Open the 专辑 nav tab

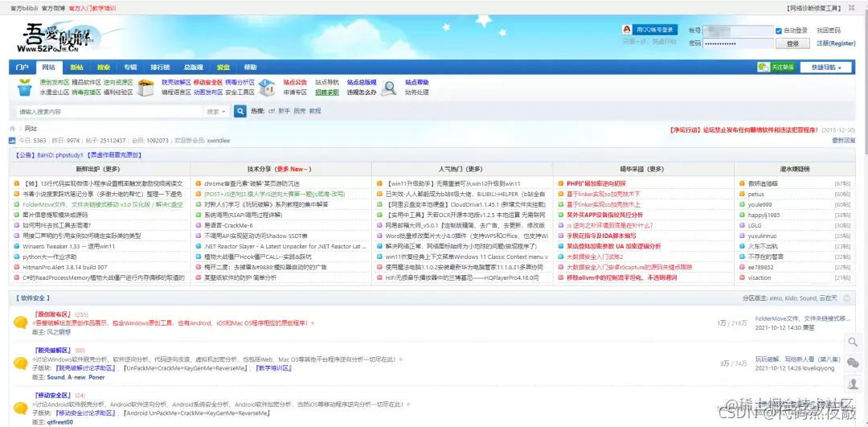[x=130, y=67]
